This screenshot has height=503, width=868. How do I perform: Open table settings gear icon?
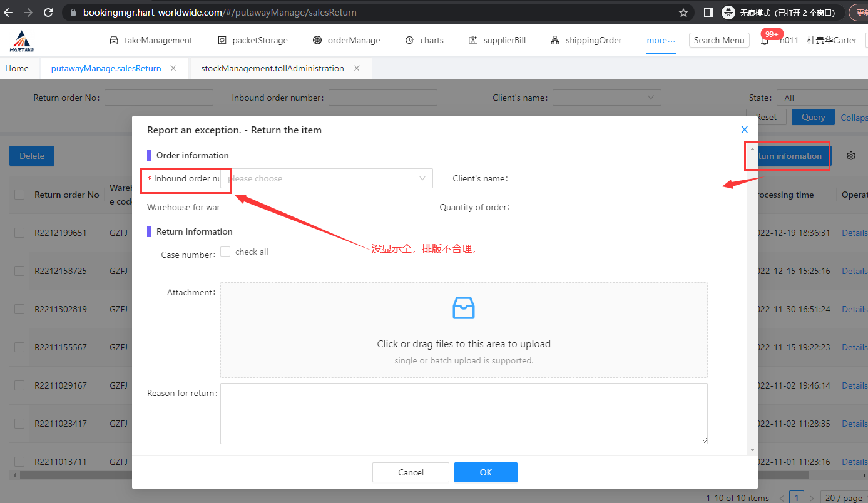850,156
